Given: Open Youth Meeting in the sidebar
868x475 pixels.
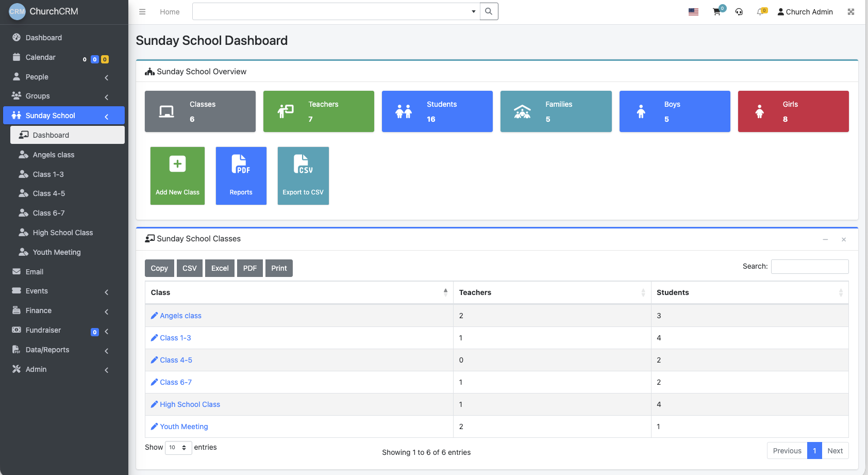Looking at the screenshot, I should point(57,252).
